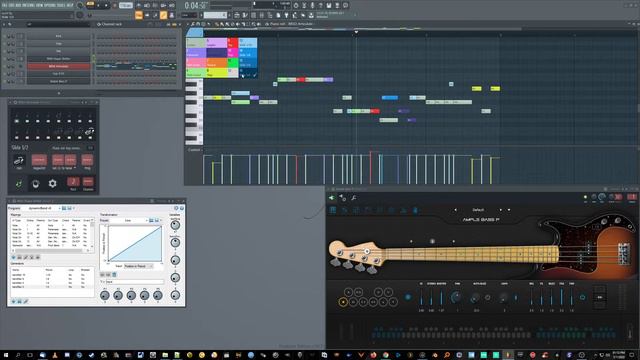Screen dimensions: 640x360
Task: Click the red button at Ample Bass top right
Action: click(632, 198)
